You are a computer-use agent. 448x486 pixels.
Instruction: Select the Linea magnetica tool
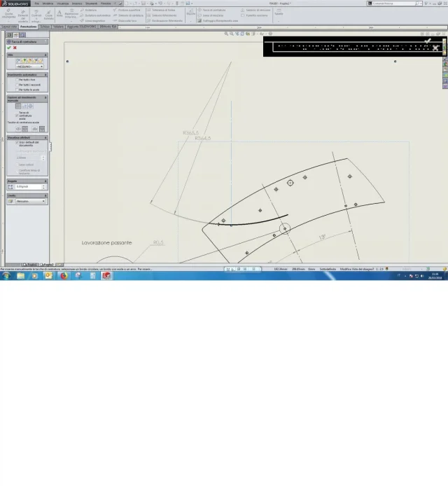click(x=93, y=21)
